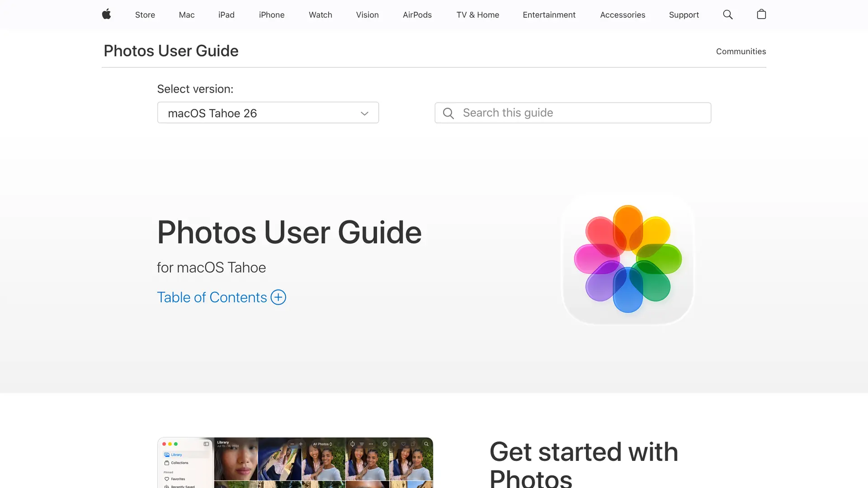
Task: Select AirPods in the navigation bar
Action: pyautogui.click(x=417, y=15)
